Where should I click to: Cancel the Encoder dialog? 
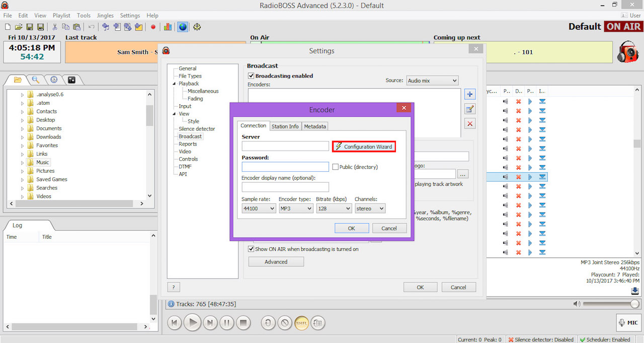click(x=389, y=228)
